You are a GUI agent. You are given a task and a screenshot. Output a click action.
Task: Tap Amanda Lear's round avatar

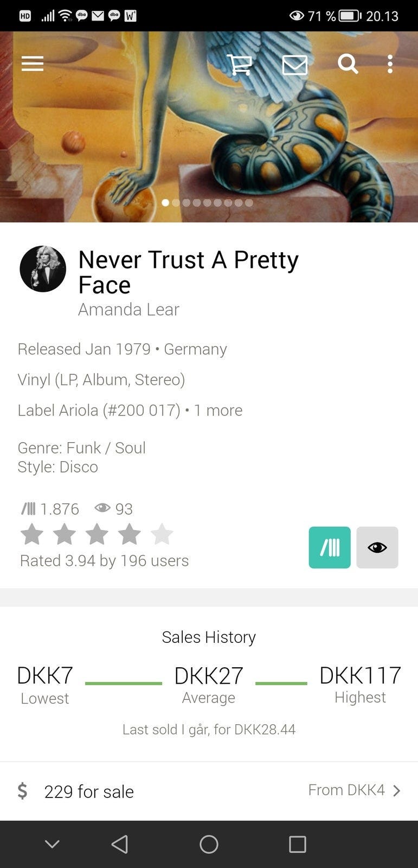point(43,269)
